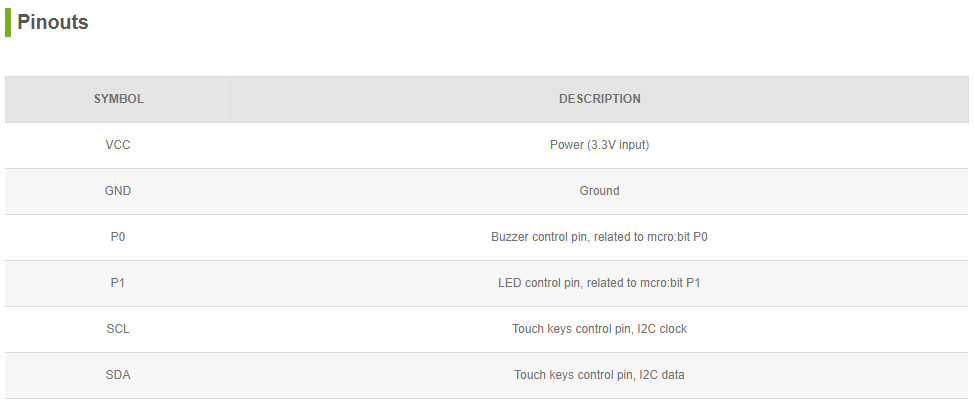This screenshot has width=974, height=403.
Task: Click the SCL symbol cell
Action: [x=118, y=328]
